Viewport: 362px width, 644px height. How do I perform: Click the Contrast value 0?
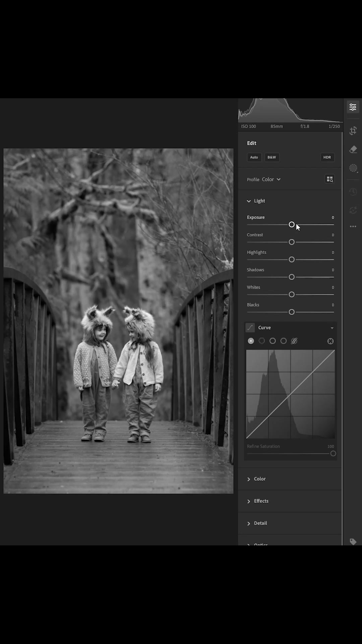point(333,235)
